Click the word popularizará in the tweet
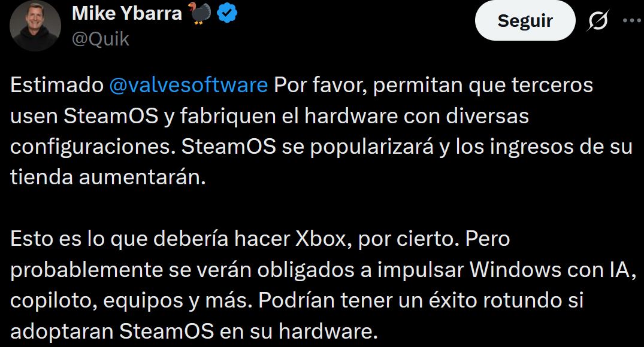Viewport: 644px width, 347px height. (x=371, y=147)
